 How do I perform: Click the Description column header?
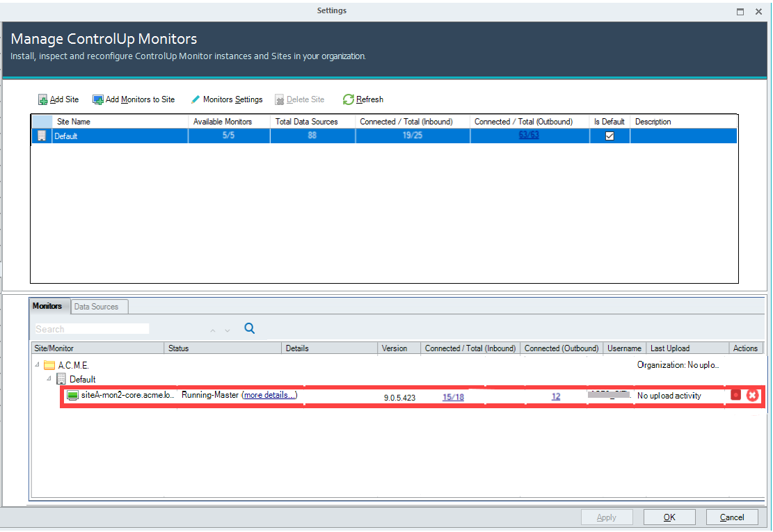coord(684,122)
